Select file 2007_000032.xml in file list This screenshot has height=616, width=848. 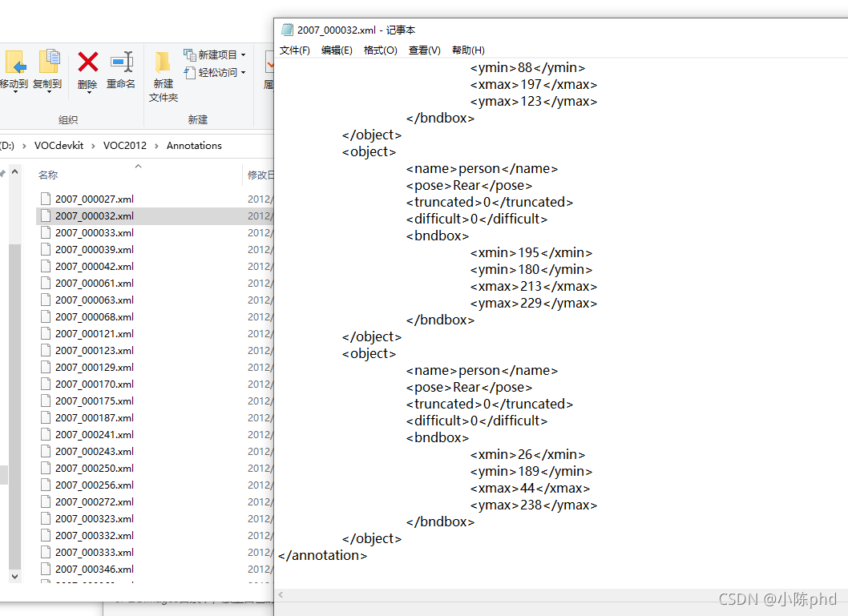tap(94, 216)
